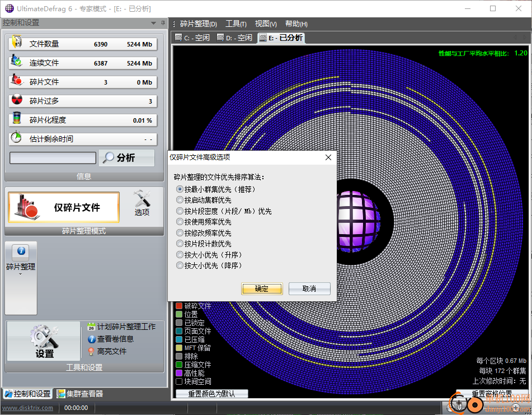Cancel the advanced options dialog

click(x=309, y=288)
